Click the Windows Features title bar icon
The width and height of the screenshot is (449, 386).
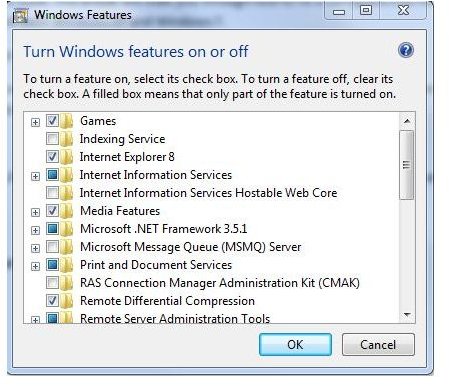[x=21, y=16]
